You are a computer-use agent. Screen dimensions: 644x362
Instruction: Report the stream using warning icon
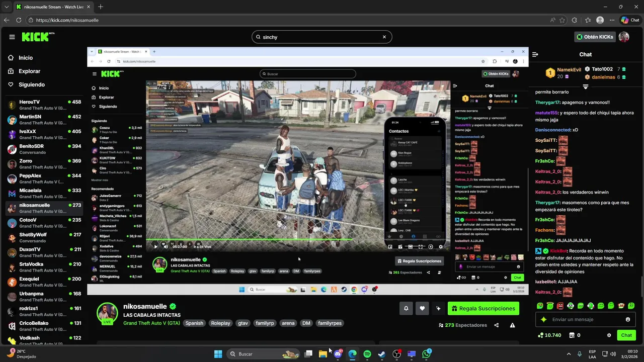point(512,325)
